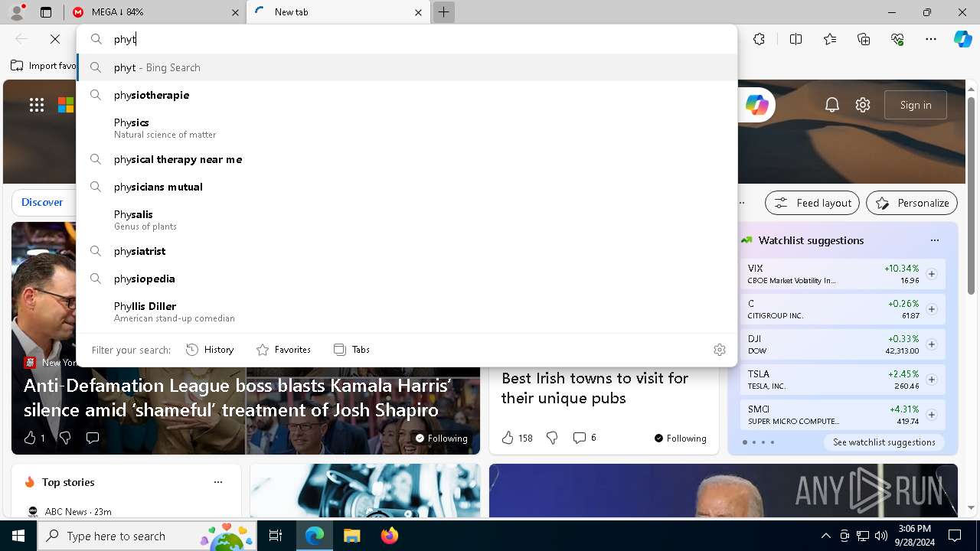980x551 pixels.
Task: Click Personalize button
Action: (912, 203)
